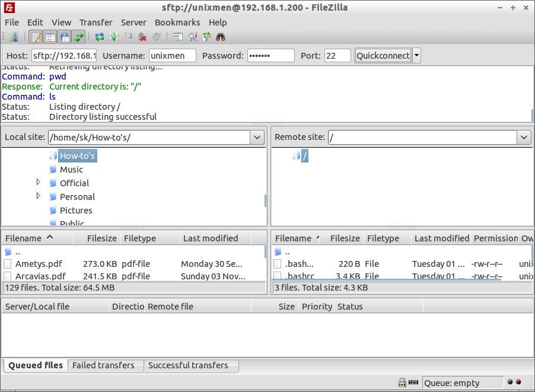Click the queue Status column header
This screenshot has height=392, width=535.
coord(379,307)
